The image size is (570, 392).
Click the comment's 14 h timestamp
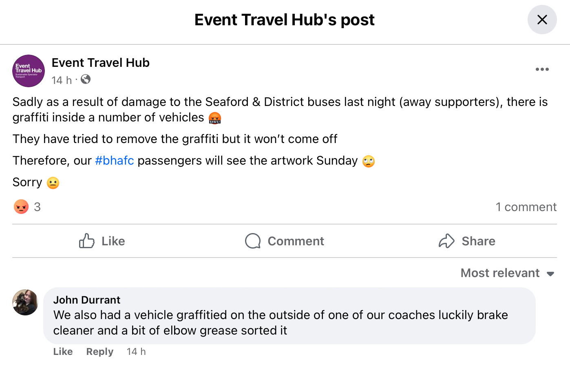coord(136,352)
